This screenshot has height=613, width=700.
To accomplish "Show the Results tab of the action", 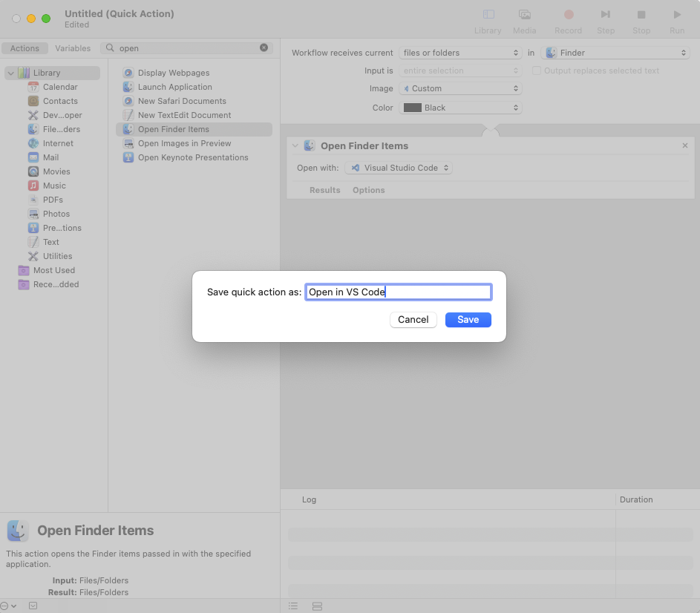I will coord(324,190).
